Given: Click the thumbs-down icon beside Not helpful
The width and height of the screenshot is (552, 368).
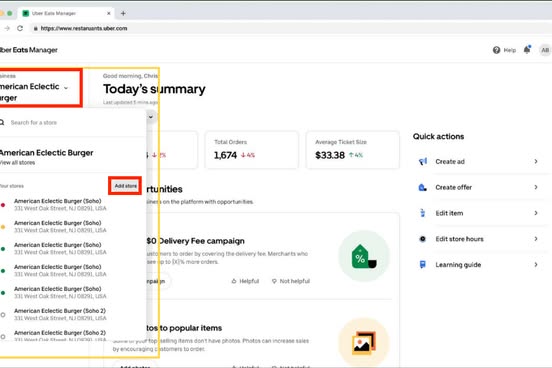Looking at the screenshot, I should [274, 281].
